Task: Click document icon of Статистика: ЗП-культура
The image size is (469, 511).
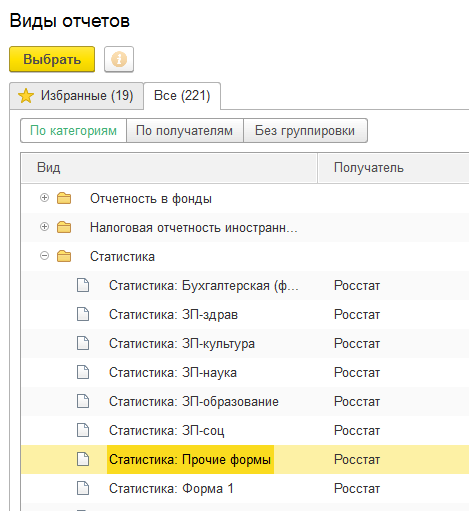Action: click(x=83, y=343)
